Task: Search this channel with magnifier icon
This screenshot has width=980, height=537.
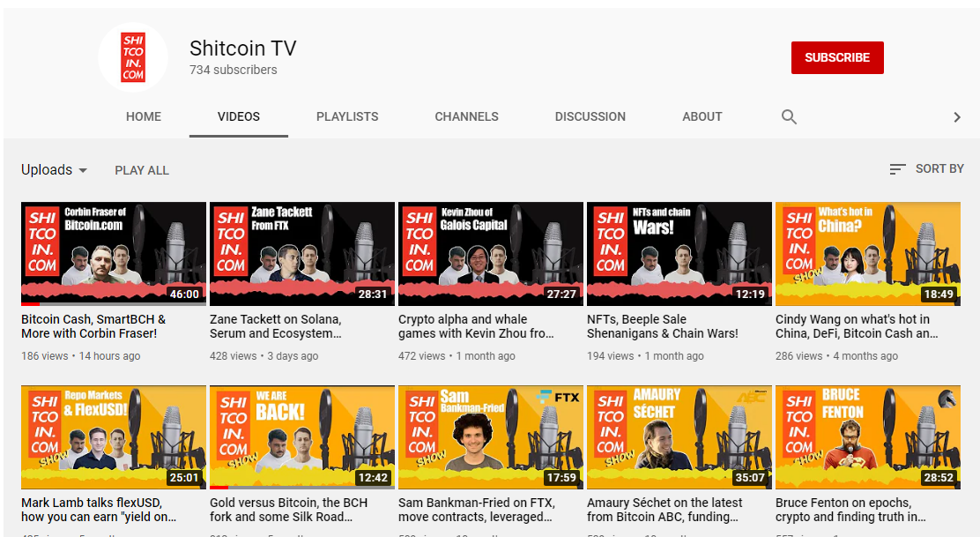Action: [789, 117]
